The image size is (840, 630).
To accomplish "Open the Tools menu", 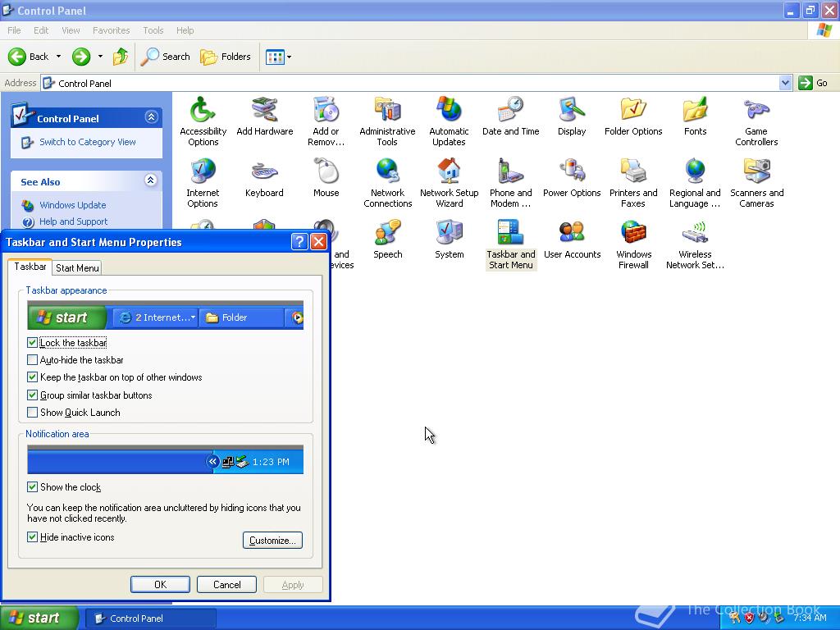I will tap(153, 30).
